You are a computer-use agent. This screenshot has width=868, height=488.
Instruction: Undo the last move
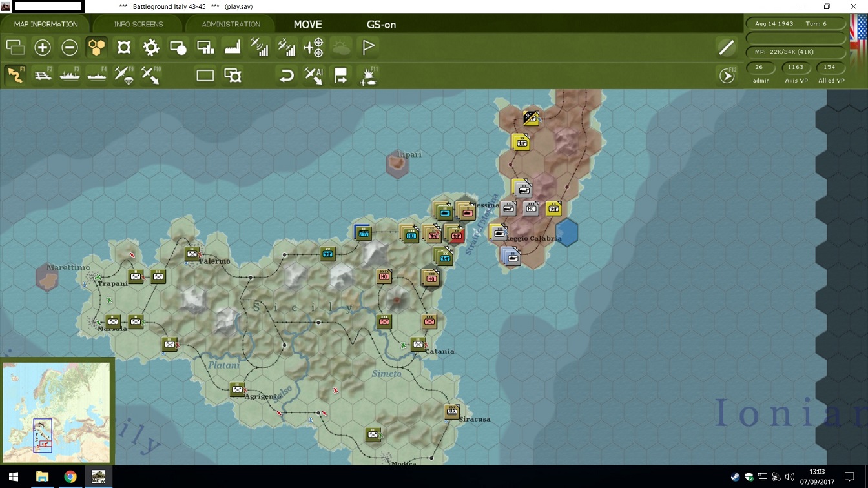click(x=287, y=76)
